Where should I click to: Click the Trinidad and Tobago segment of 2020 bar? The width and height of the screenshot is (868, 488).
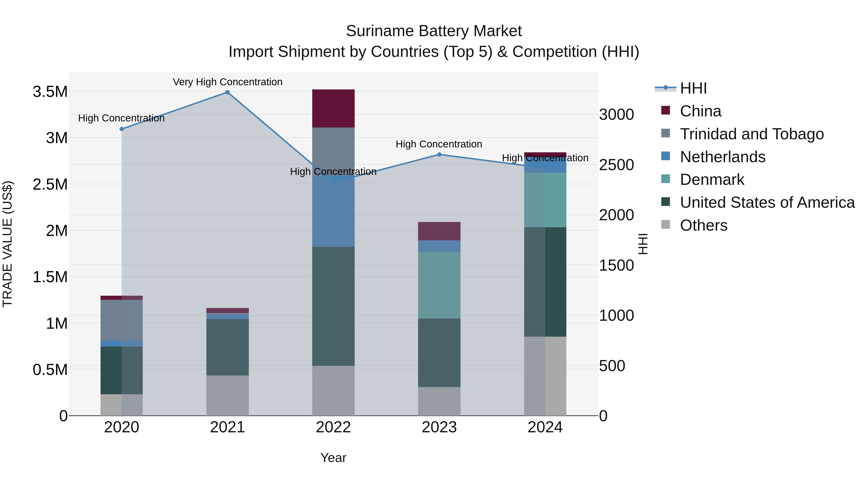(122, 320)
